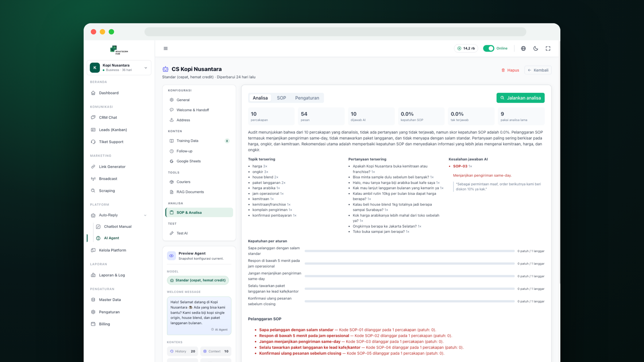Screen dimensions: 644x362
Task: Click the History 20 context box
Action: click(182, 351)
